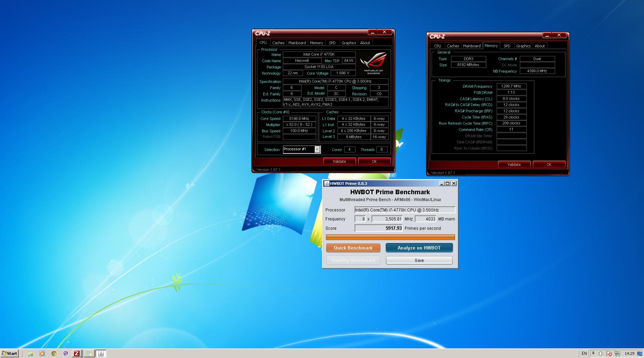Save the HWBOT Prime result
Viewport: 644px width, 358px height.
tap(419, 260)
